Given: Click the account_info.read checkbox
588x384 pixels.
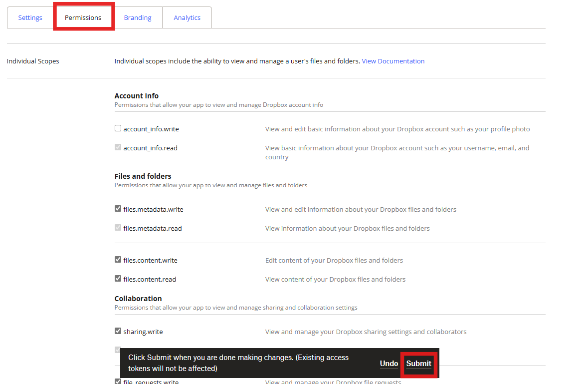Looking at the screenshot, I should click(x=118, y=147).
